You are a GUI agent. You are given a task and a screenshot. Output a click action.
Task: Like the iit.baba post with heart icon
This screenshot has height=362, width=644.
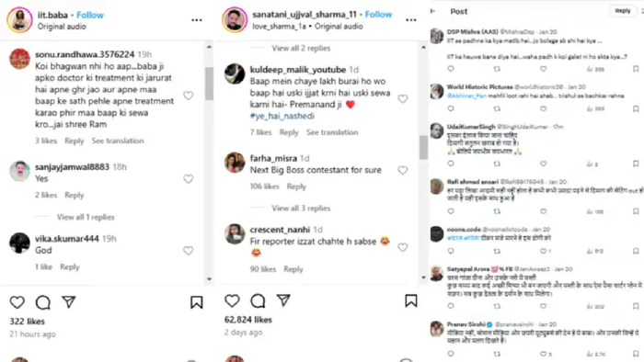point(17,302)
